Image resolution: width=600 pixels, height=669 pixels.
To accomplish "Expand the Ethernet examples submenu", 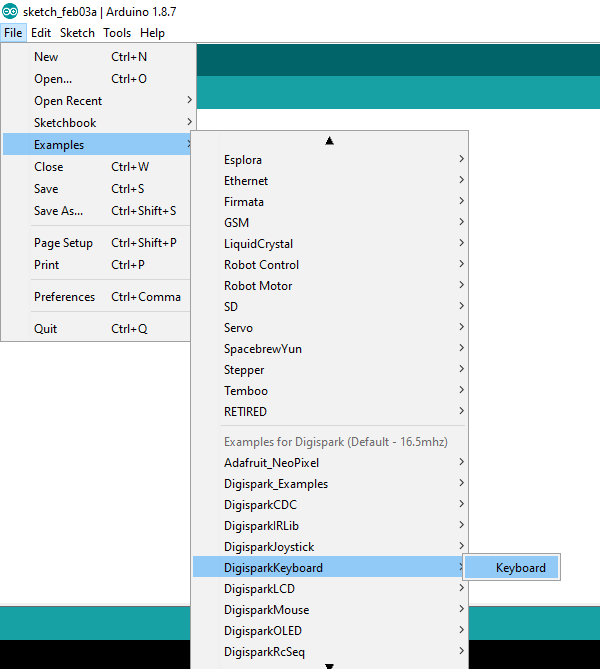I will pos(329,181).
